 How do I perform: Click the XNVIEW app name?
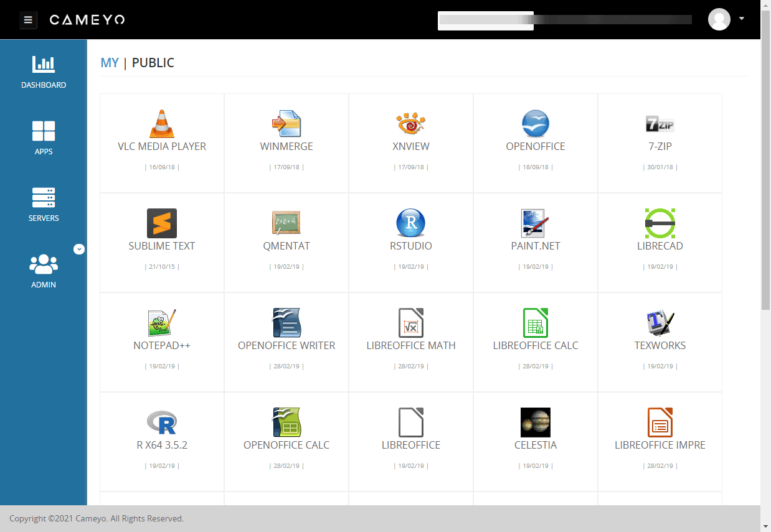411,147
